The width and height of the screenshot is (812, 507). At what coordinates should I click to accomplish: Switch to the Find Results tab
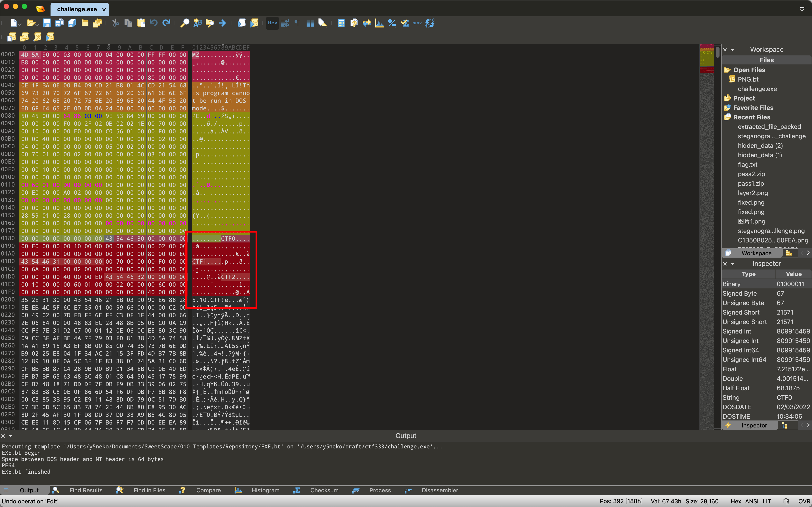tap(85, 490)
